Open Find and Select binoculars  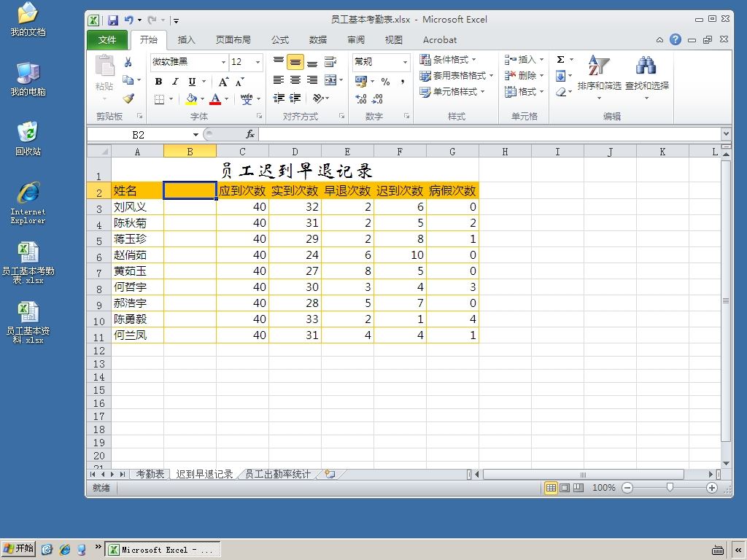click(646, 76)
